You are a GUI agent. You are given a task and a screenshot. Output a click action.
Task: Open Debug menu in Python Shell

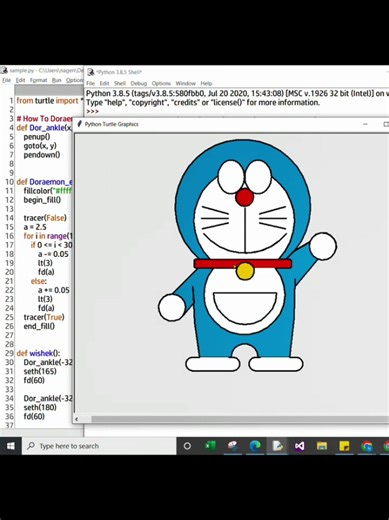(139, 83)
